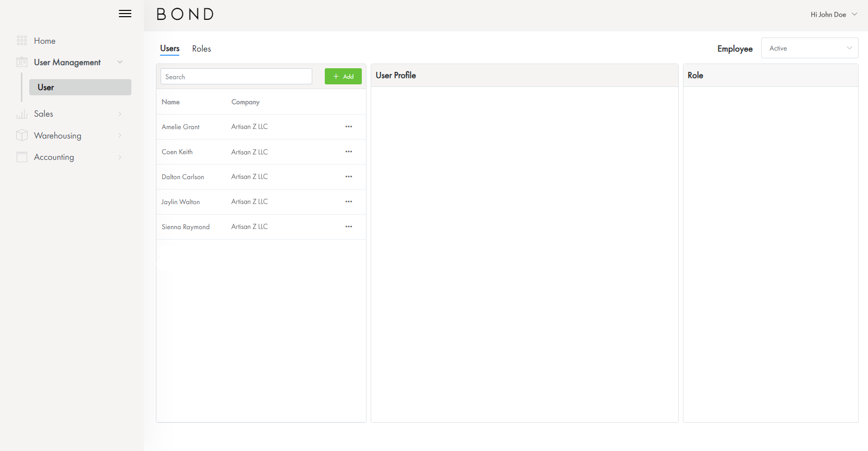Click the Accounting sidebar icon
The height and width of the screenshot is (451, 868).
(22, 157)
